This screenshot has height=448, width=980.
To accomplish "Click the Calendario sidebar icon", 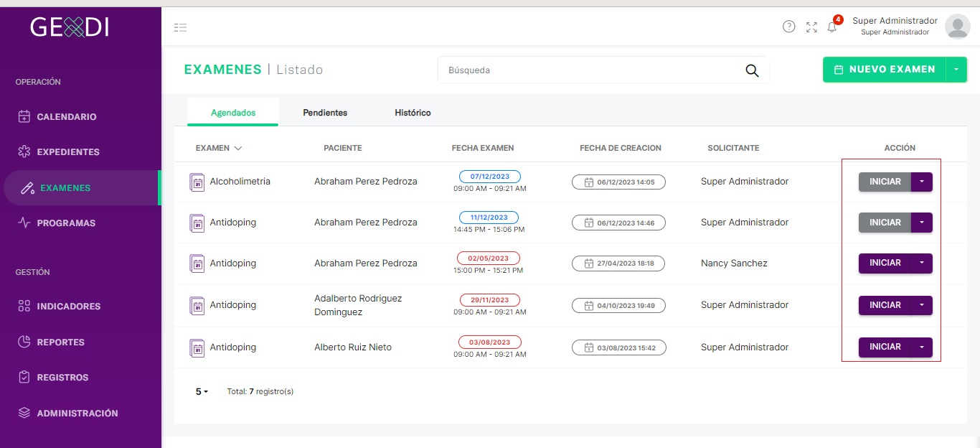I will pyautogui.click(x=24, y=116).
